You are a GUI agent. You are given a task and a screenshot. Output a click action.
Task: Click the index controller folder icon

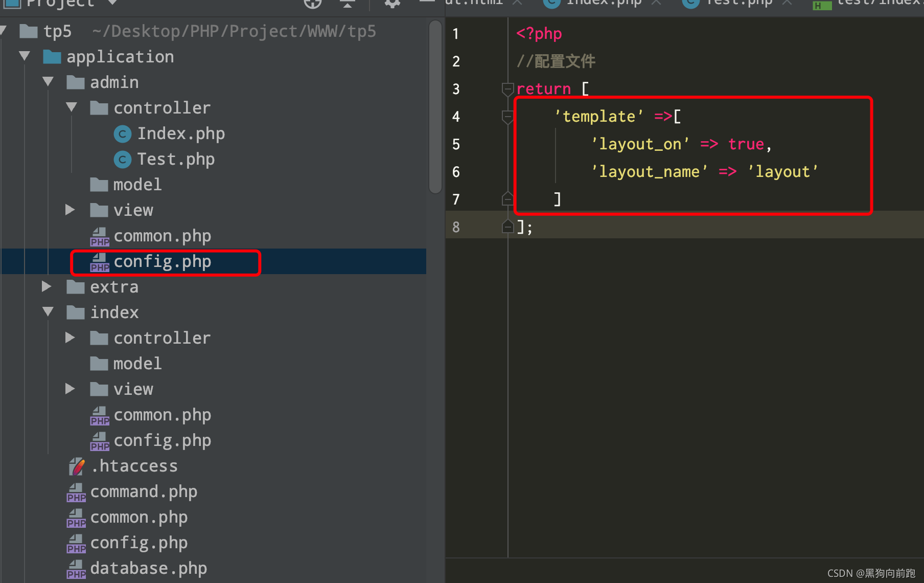(99, 338)
